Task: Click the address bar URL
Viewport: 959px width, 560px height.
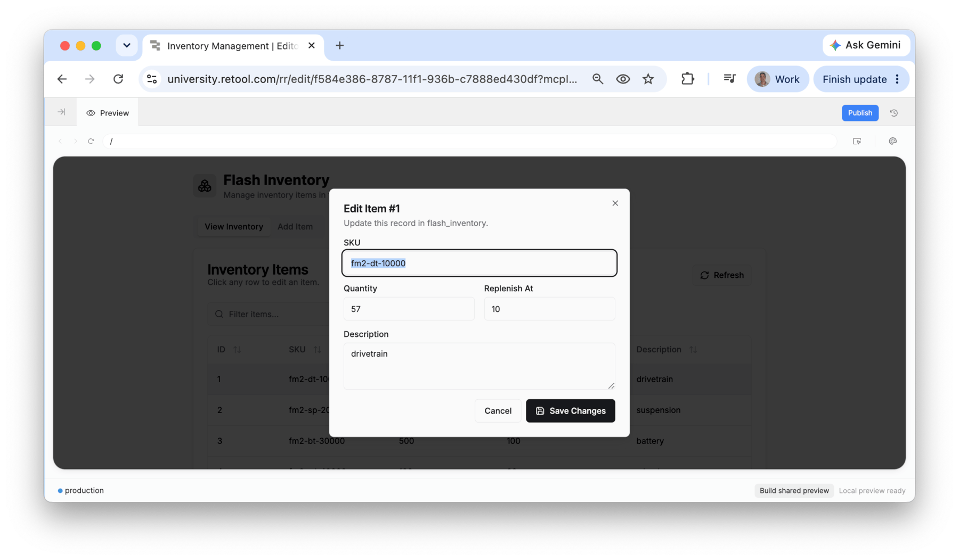Action: coord(372,79)
